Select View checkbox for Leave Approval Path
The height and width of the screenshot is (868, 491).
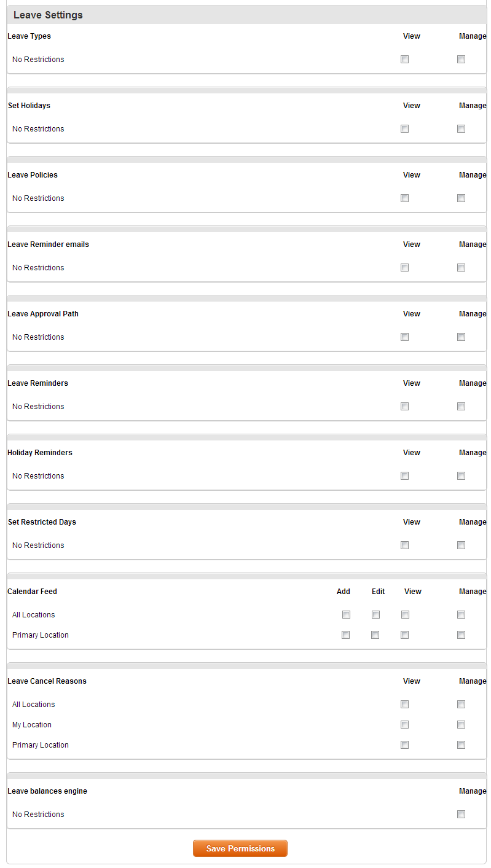404,337
